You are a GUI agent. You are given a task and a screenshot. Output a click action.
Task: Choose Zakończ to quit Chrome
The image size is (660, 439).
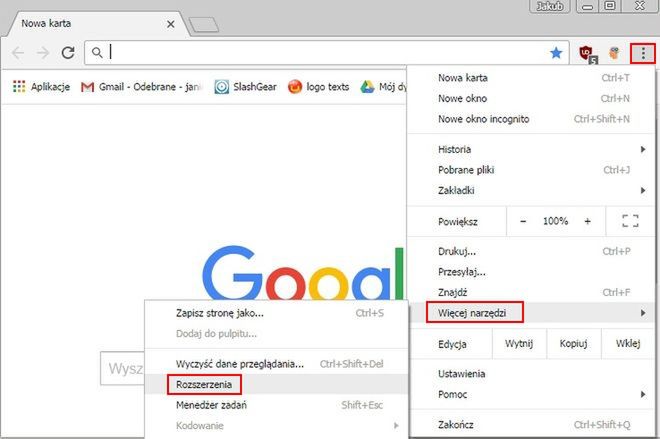pyautogui.click(x=531, y=425)
